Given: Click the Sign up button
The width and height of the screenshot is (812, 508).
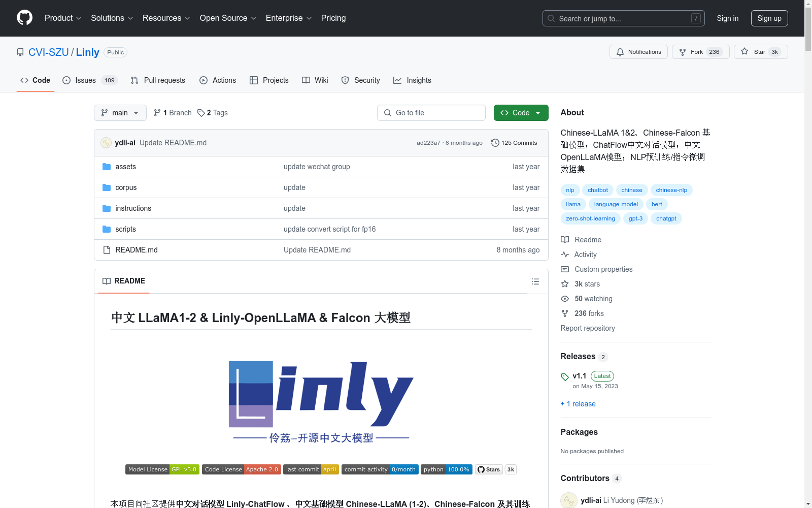Looking at the screenshot, I should tap(769, 18).
